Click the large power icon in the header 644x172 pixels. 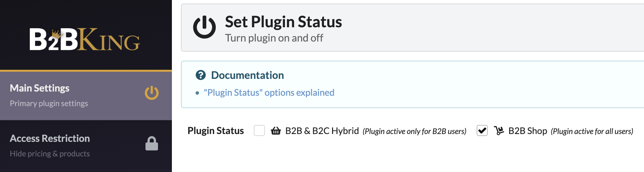click(x=204, y=27)
